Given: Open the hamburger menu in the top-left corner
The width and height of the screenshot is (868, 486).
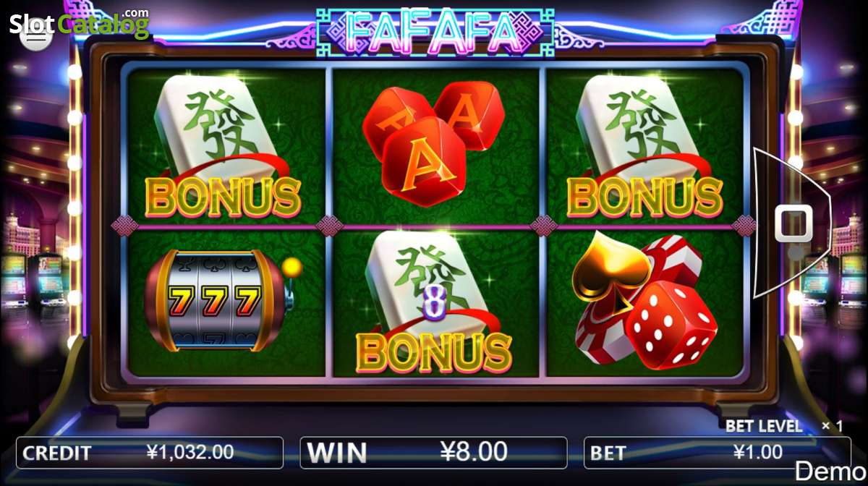Looking at the screenshot, I should coord(33,36).
